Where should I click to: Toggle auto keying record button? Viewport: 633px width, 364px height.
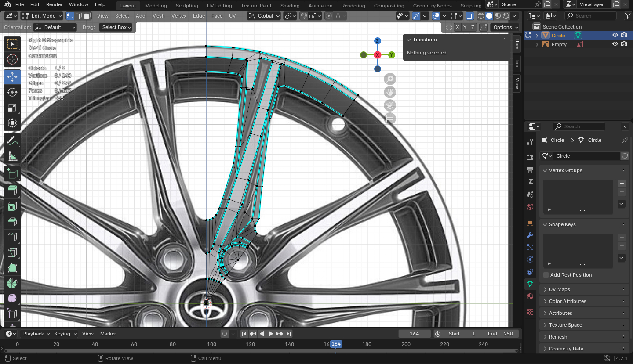(225, 334)
